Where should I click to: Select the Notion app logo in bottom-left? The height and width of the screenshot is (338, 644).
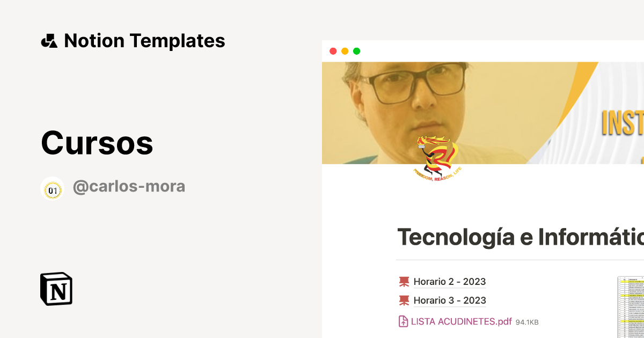pos(56,289)
